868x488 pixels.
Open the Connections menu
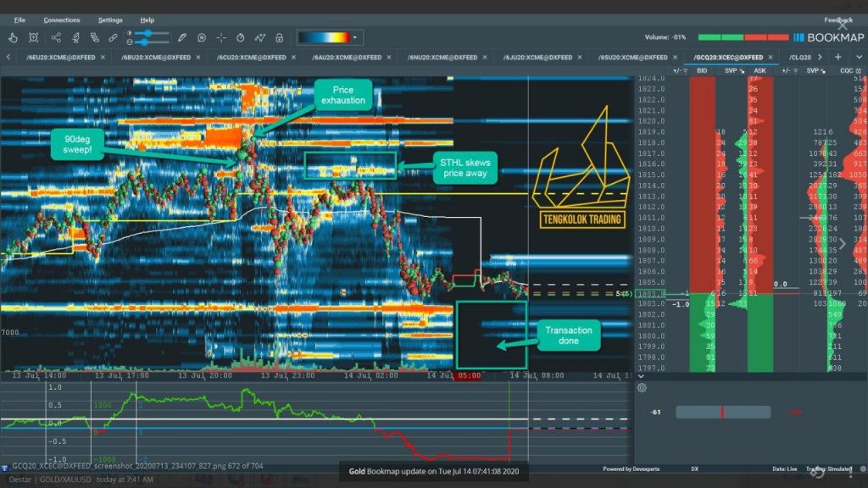point(61,20)
